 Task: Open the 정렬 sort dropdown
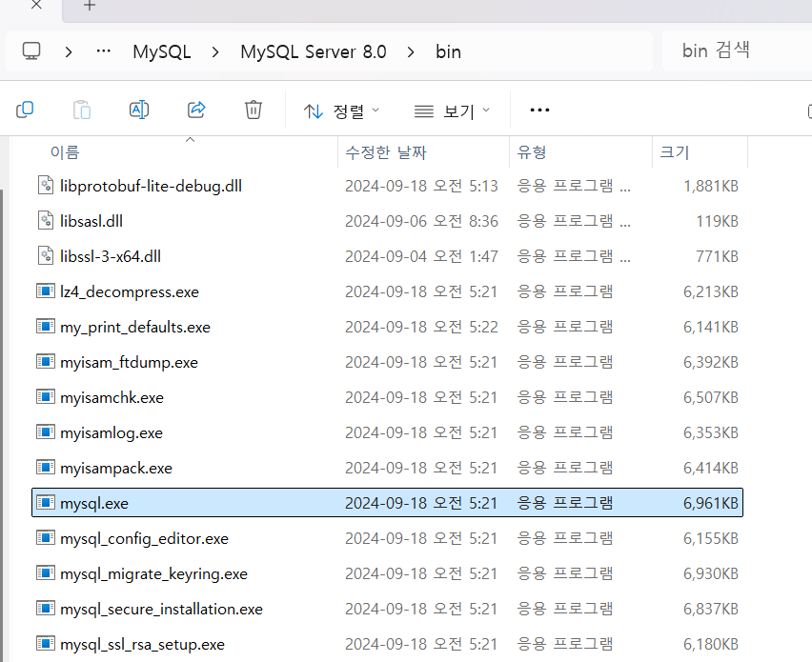pos(342,110)
